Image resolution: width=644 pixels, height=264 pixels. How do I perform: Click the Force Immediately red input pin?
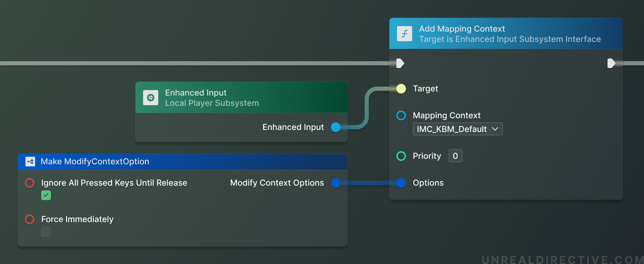(30, 219)
